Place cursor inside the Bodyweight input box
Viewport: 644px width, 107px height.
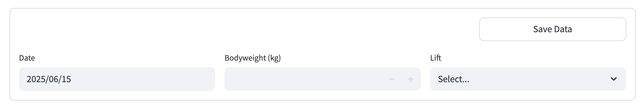(303, 79)
